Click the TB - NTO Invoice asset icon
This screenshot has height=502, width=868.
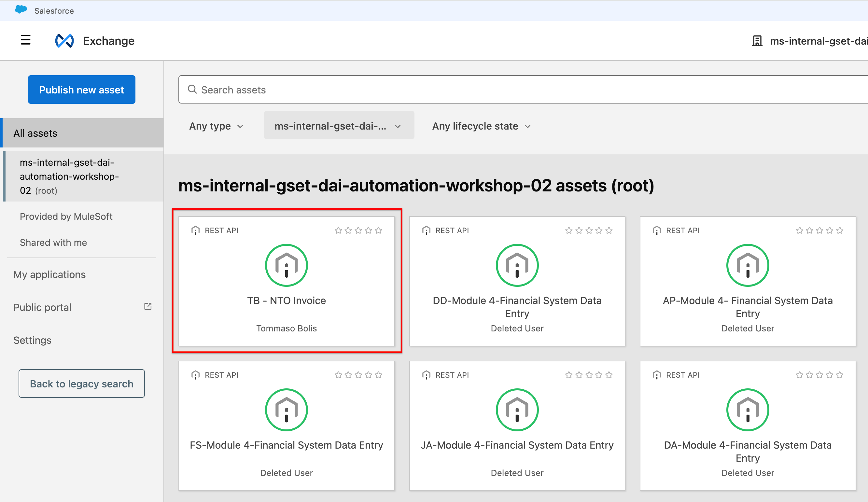[x=286, y=265]
